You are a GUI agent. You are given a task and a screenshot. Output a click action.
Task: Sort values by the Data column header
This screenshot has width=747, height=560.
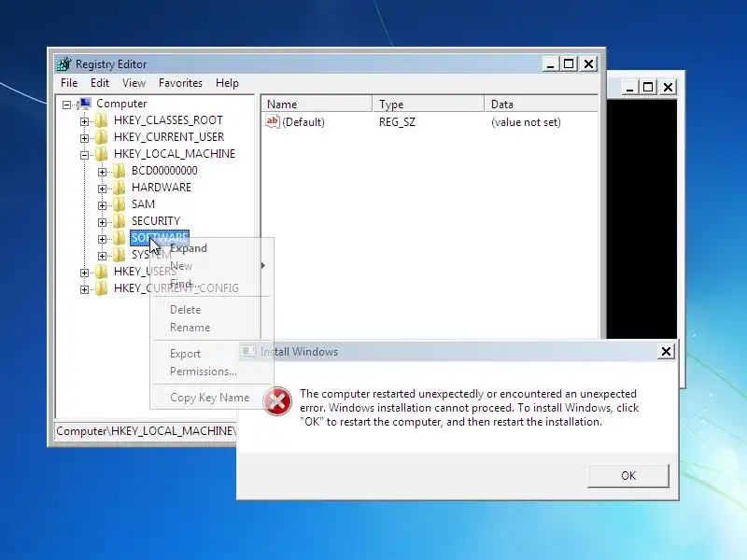pos(542,104)
